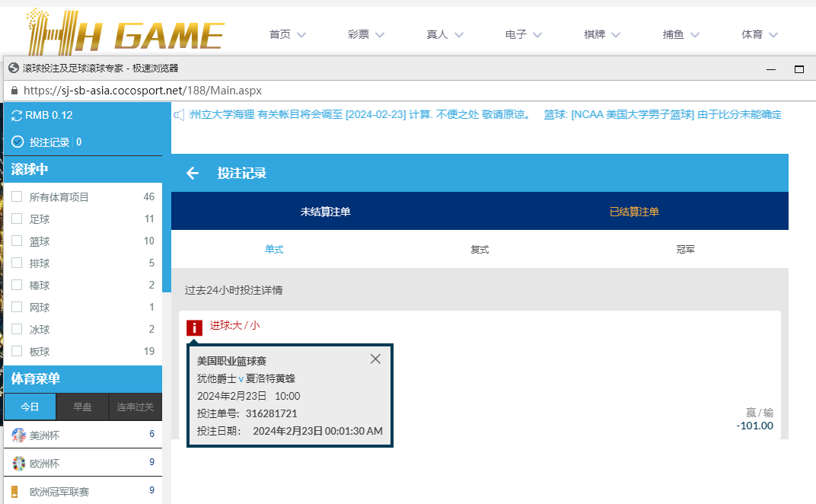816x504 pixels.
Task: Expand the 捕鱼 dropdown arrow
Action: [x=695, y=35]
